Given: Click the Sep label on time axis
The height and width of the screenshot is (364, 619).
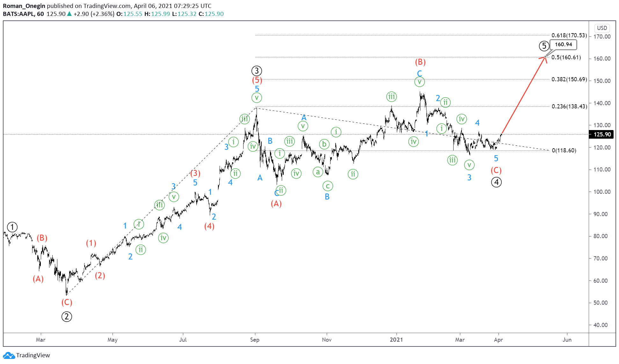Looking at the screenshot, I should [x=255, y=340].
